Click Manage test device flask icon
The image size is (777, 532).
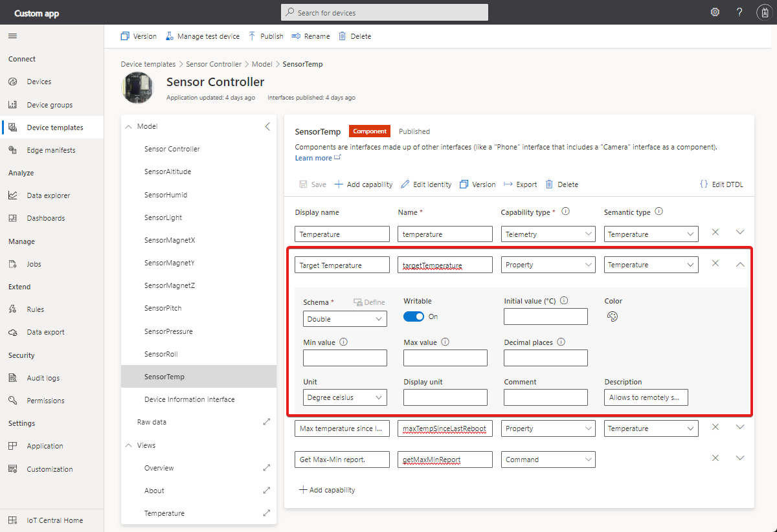[x=170, y=36]
